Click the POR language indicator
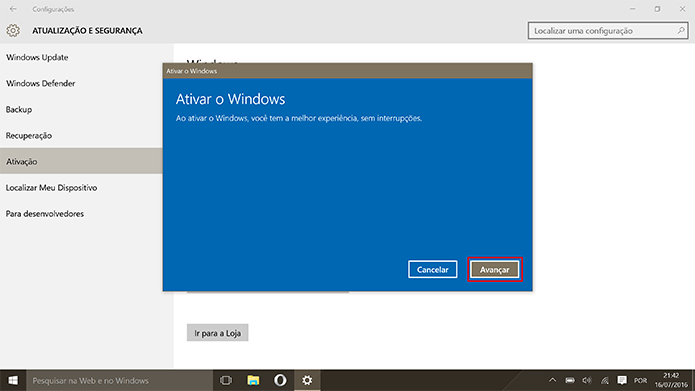 pos(640,380)
